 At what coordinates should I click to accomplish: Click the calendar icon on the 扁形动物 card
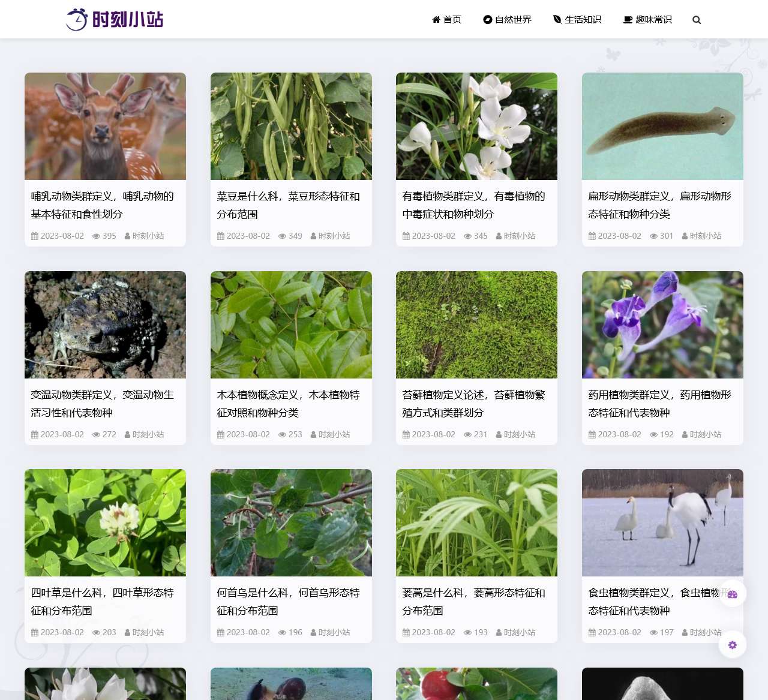click(x=592, y=236)
